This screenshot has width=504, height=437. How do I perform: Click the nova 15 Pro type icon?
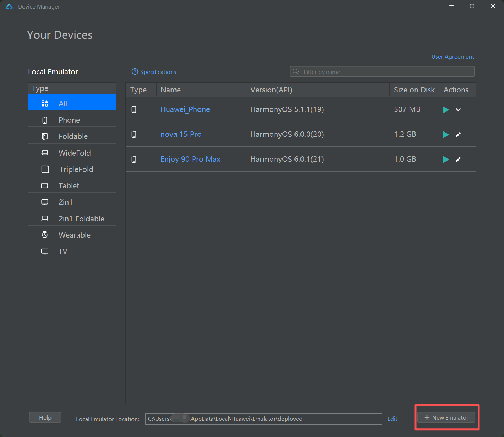pyautogui.click(x=134, y=134)
